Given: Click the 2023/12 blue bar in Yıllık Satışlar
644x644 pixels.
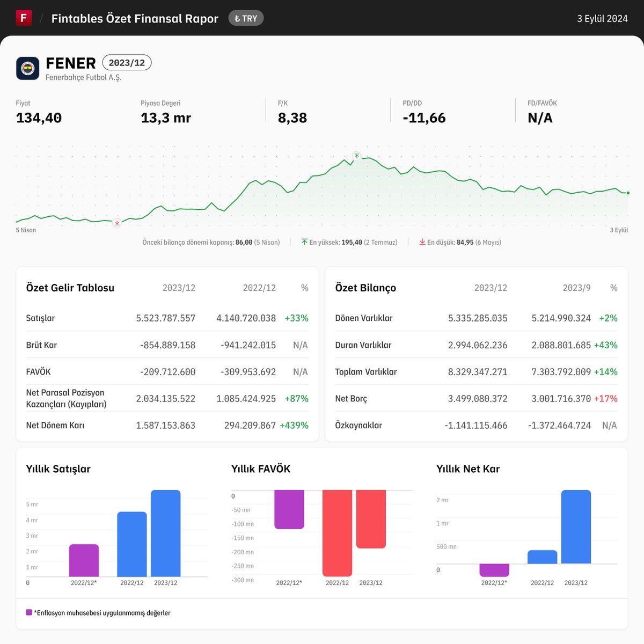Looking at the screenshot, I should coord(166,533).
